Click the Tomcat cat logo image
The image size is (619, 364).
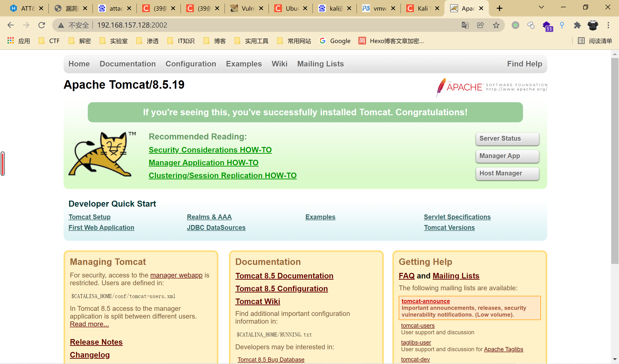click(102, 154)
